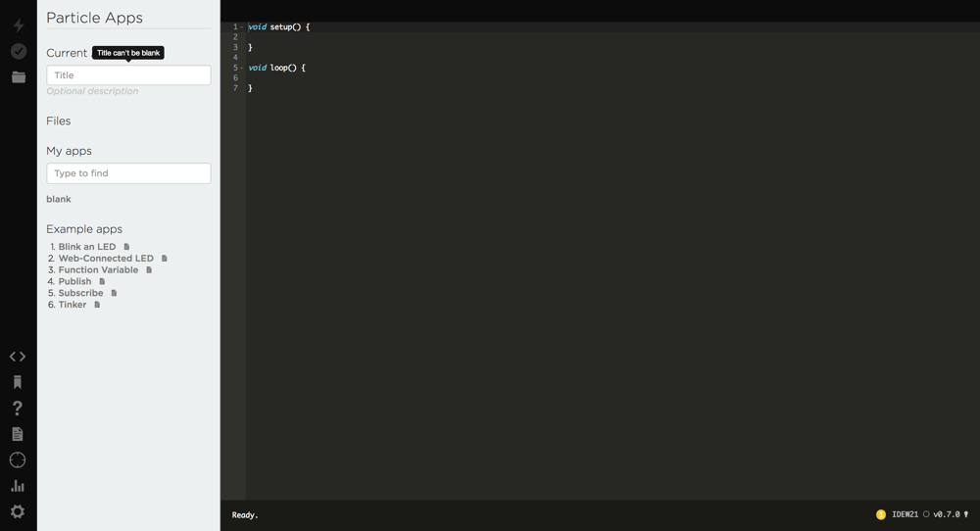Click the app Title input field
This screenshot has width=980, height=531.
[128, 75]
